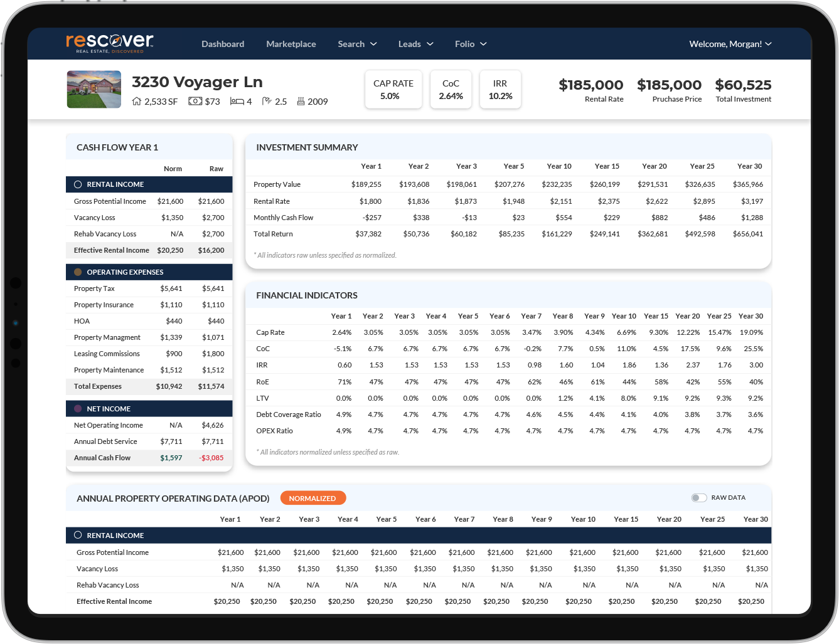Click the house square footage icon
Screen dimensions: 839x644
(137, 102)
